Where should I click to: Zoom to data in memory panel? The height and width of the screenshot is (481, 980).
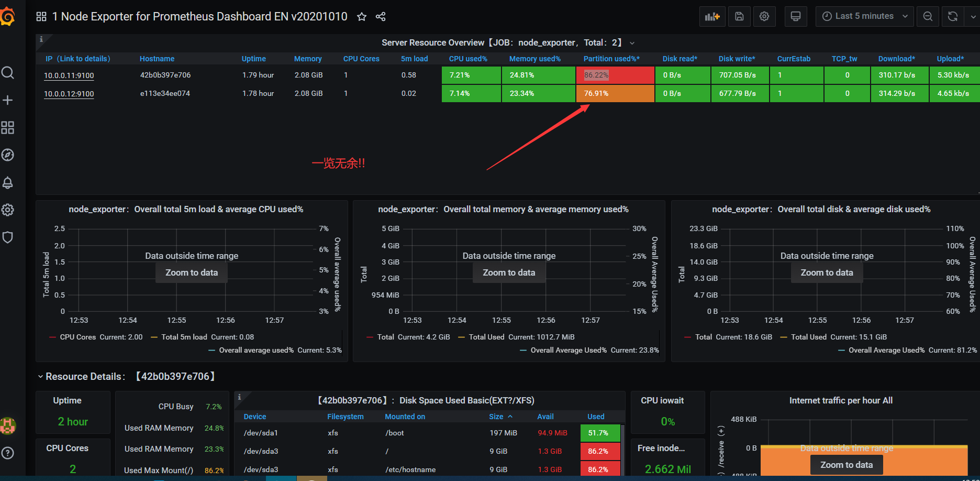tap(509, 272)
